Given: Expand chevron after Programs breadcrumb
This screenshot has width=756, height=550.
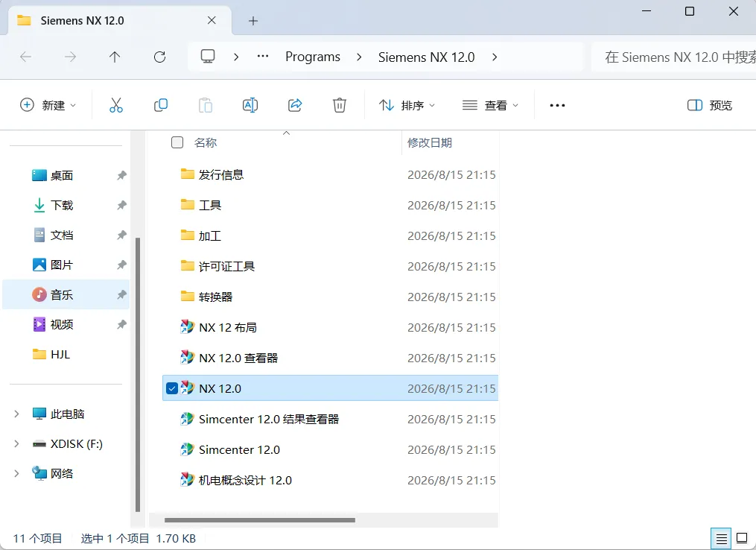Looking at the screenshot, I should [x=359, y=57].
